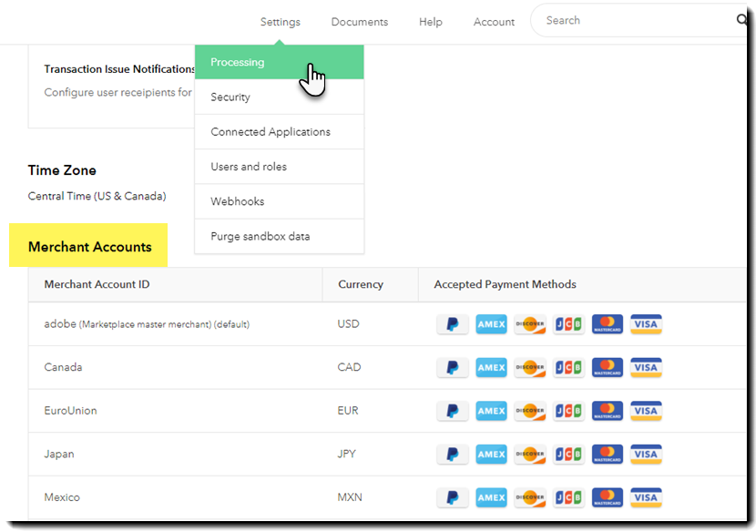756x532 pixels.
Task: Click the Discover icon for EuroUnion
Action: (x=529, y=411)
